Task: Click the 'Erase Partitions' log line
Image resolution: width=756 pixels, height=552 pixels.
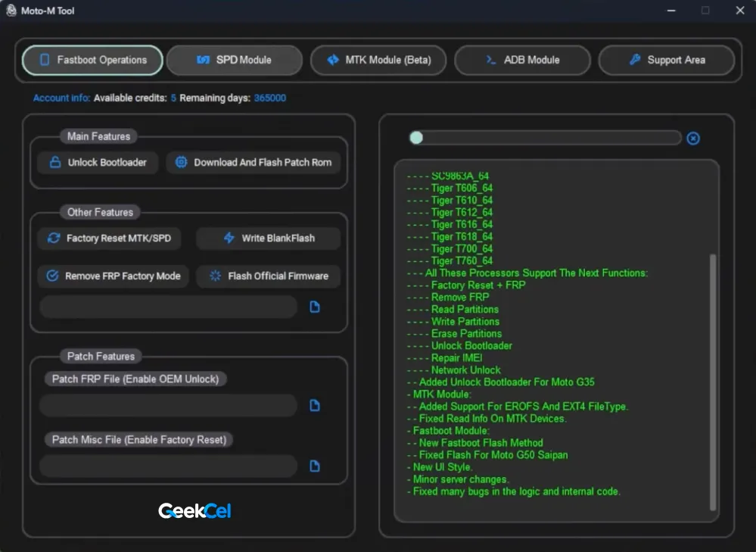Action: (466, 334)
